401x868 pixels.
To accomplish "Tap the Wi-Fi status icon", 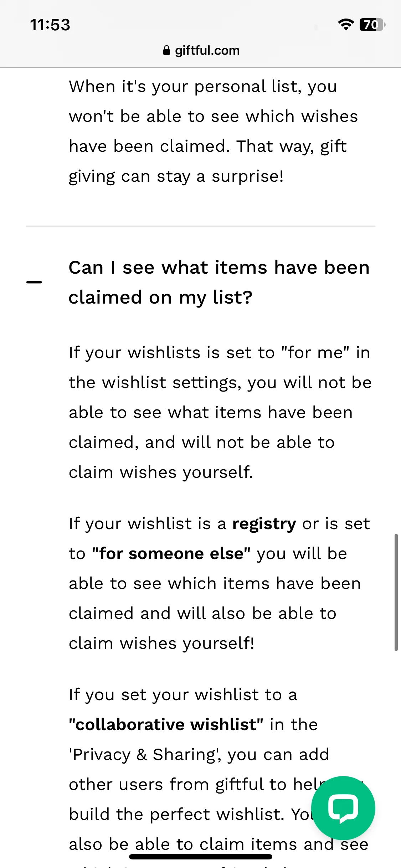I will pos(346,25).
